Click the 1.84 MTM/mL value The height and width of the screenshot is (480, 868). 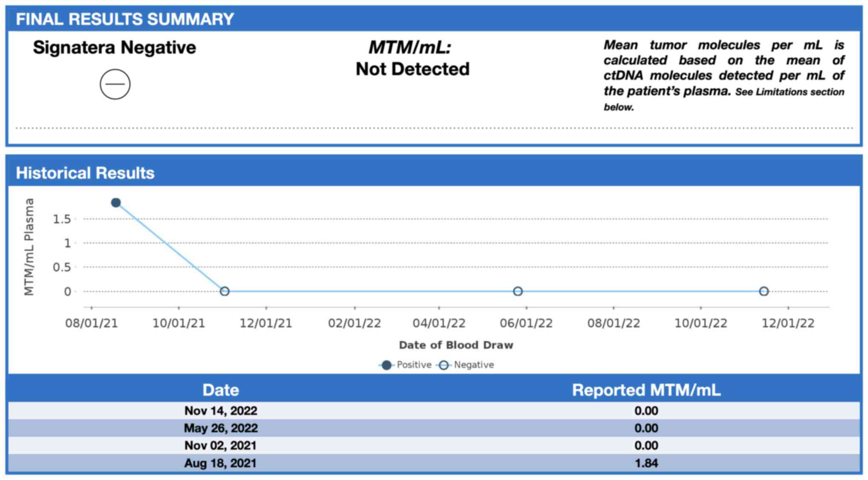pyautogui.click(x=646, y=463)
